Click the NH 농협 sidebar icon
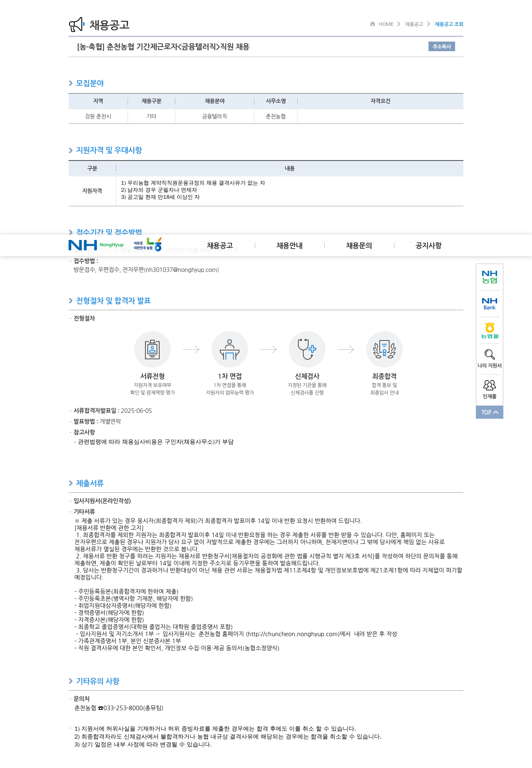The image size is (532, 768). pyautogui.click(x=490, y=277)
